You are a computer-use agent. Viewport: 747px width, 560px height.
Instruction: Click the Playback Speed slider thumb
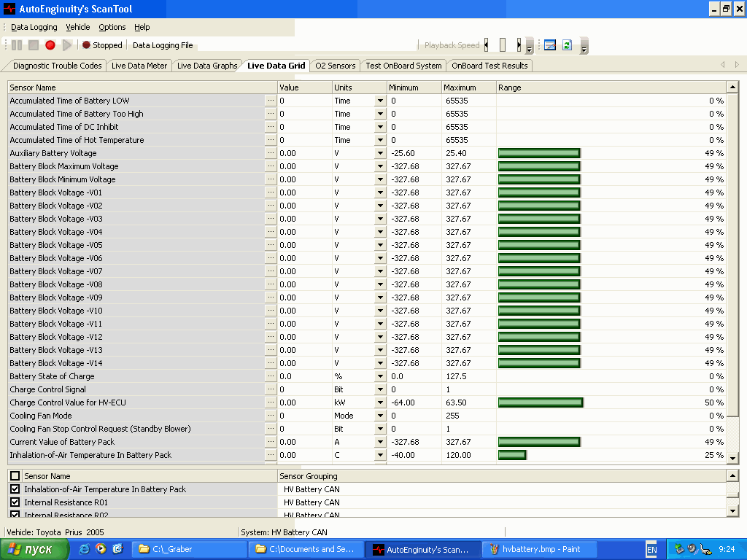[502, 45]
